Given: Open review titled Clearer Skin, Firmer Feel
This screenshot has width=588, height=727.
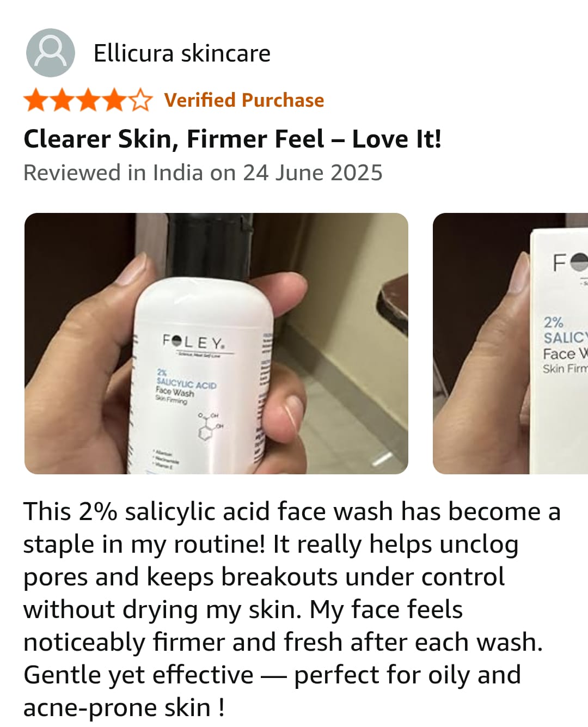Looking at the screenshot, I should click(232, 139).
